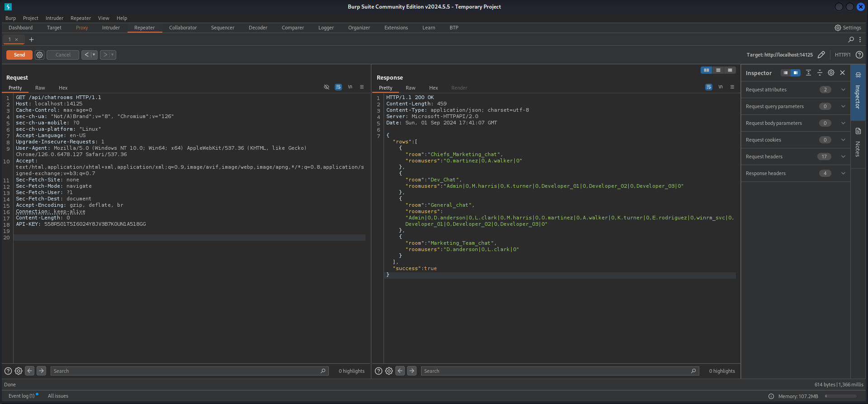Expand the Request headers section
This screenshot has width=868, height=404.
(x=843, y=157)
